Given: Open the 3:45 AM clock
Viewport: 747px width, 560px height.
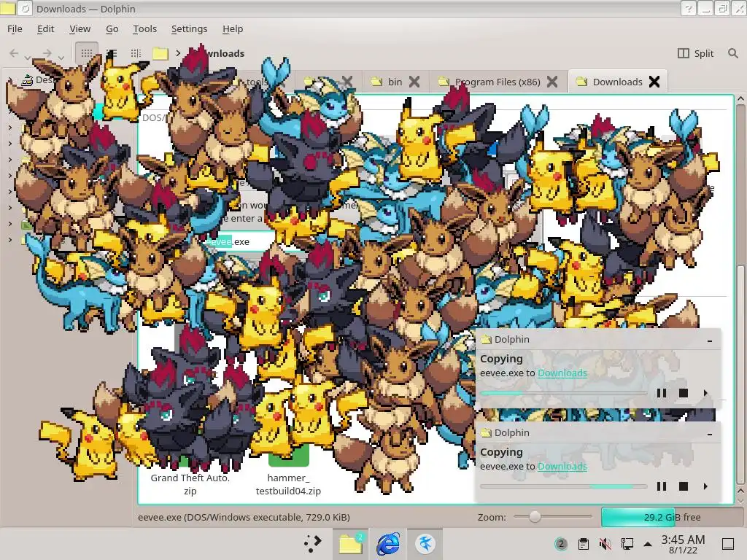Looking at the screenshot, I should click(x=683, y=544).
